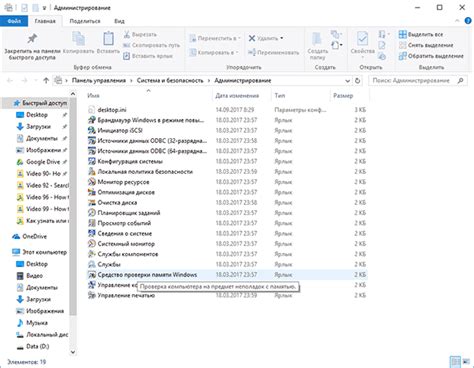
Task: Open the Удалить dropdown arrow
Action: pyautogui.click(x=282, y=38)
